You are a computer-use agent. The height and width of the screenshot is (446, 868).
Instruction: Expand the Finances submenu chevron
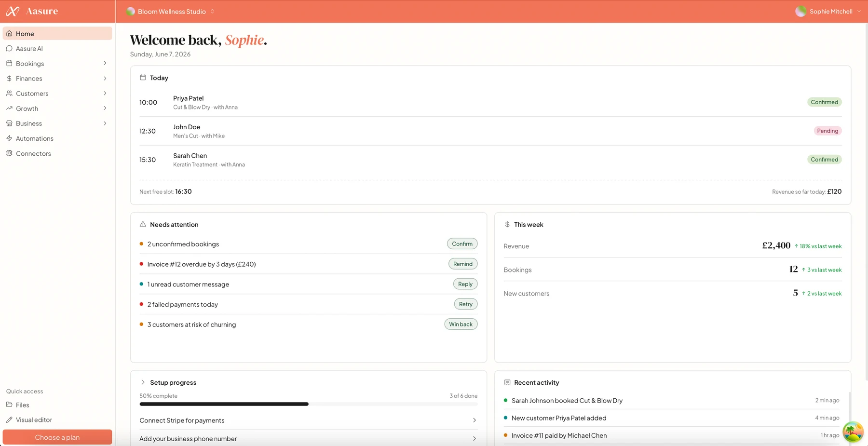(x=105, y=78)
